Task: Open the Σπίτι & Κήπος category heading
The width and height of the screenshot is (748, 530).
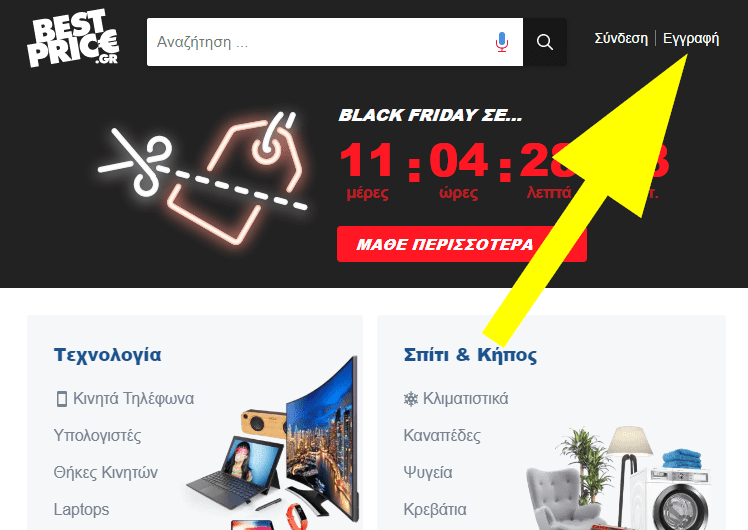Action: (x=470, y=355)
